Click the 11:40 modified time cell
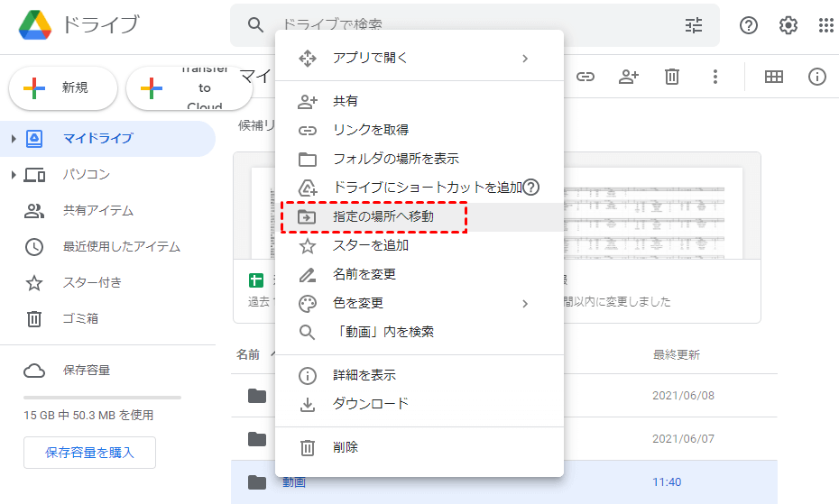 point(667,482)
